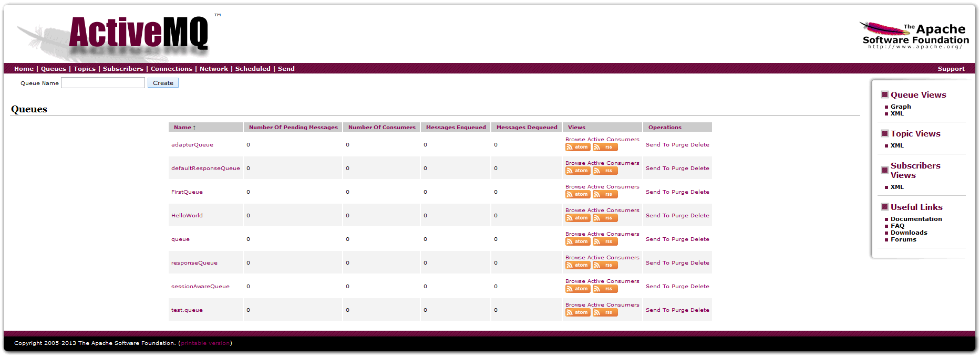Sort by Number Of Consumers column
This screenshot has width=980, height=358.
click(x=381, y=128)
